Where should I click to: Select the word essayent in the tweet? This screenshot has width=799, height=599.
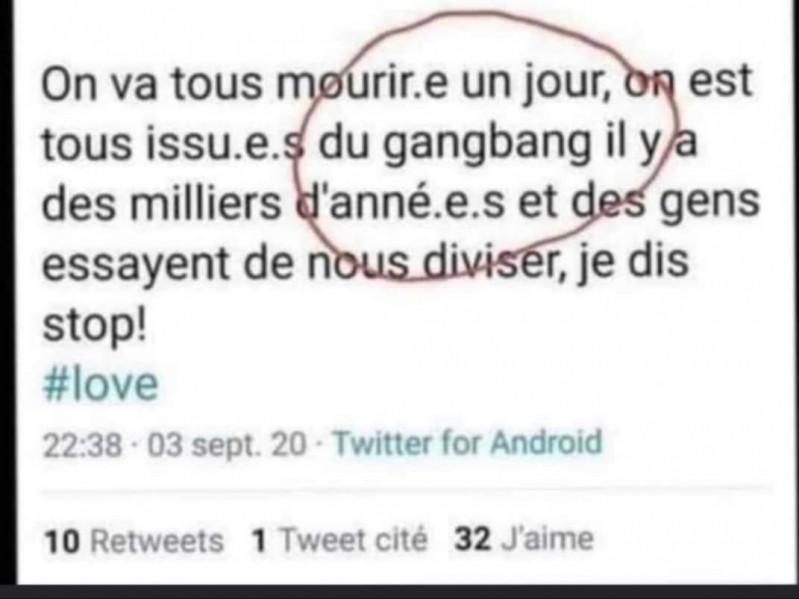136,266
